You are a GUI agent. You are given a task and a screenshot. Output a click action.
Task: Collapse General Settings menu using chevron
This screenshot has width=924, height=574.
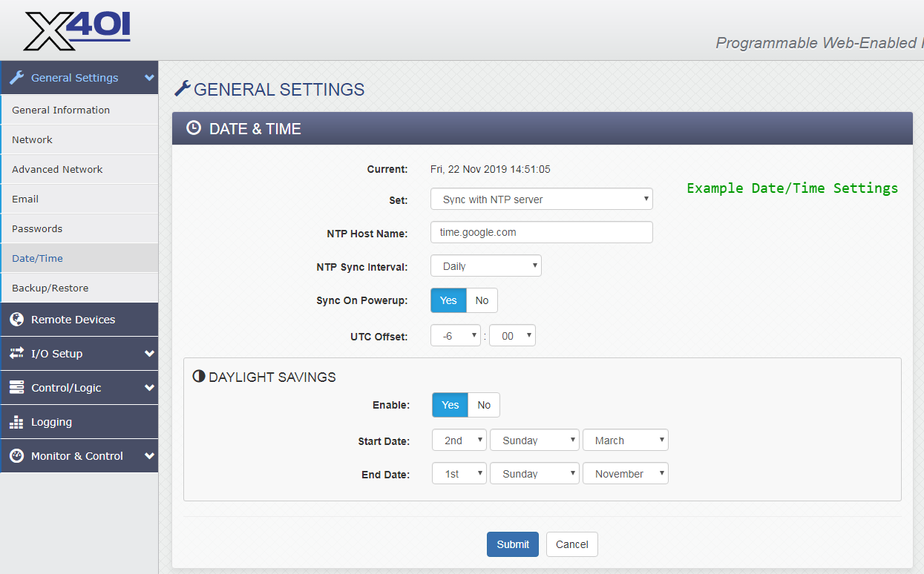click(149, 78)
